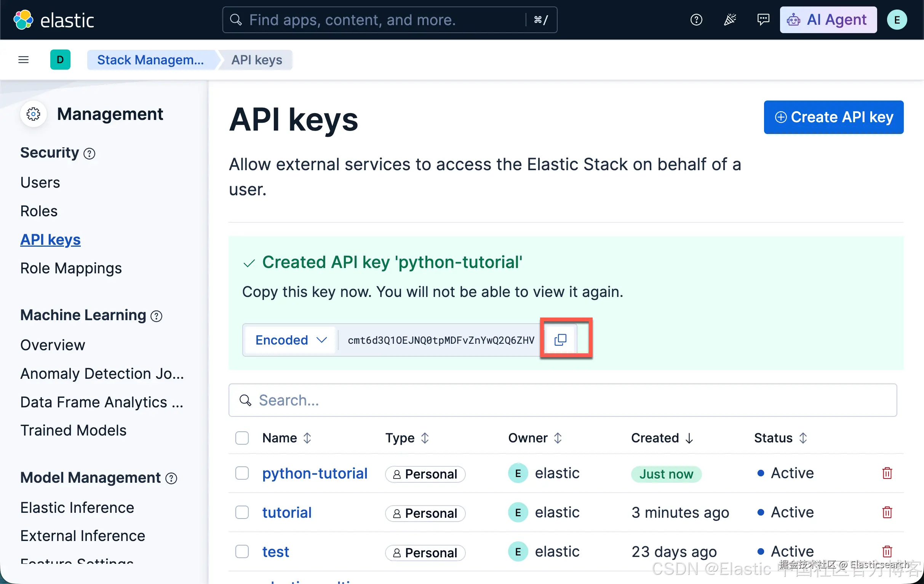Image resolution: width=924 pixels, height=584 pixels.
Task: Navigate to Stack Management breadcrumb
Action: (x=150, y=60)
